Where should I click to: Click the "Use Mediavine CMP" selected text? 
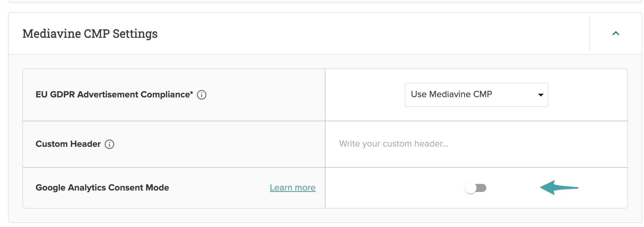click(x=452, y=94)
